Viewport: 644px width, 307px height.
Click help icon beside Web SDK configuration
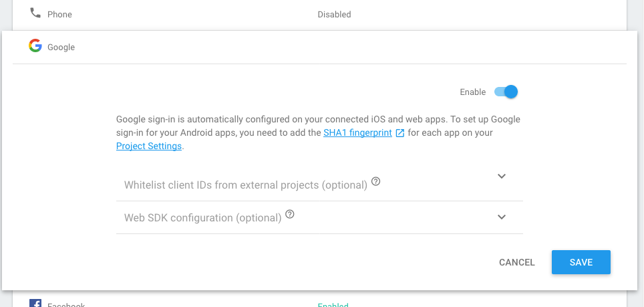(x=290, y=214)
